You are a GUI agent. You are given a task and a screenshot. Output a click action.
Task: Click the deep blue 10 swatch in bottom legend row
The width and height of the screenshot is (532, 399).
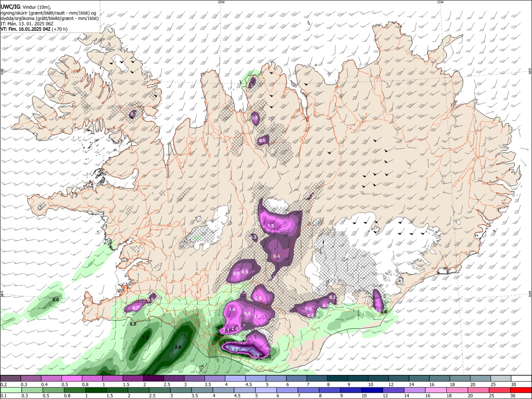(x=371, y=390)
